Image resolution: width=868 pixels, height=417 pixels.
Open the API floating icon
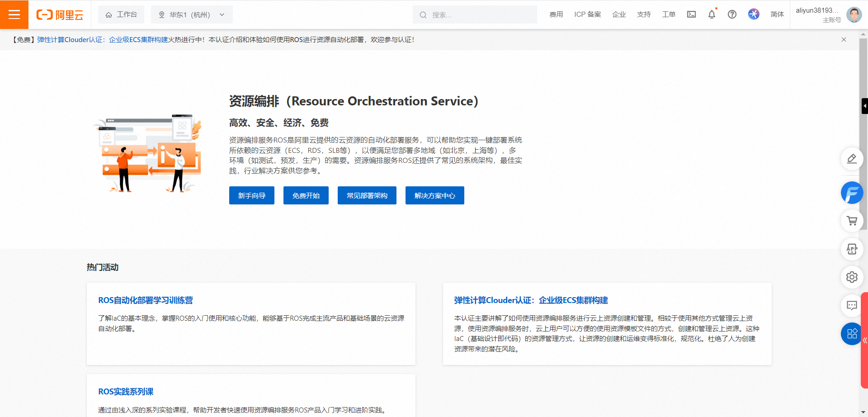[x=852, y=249]
